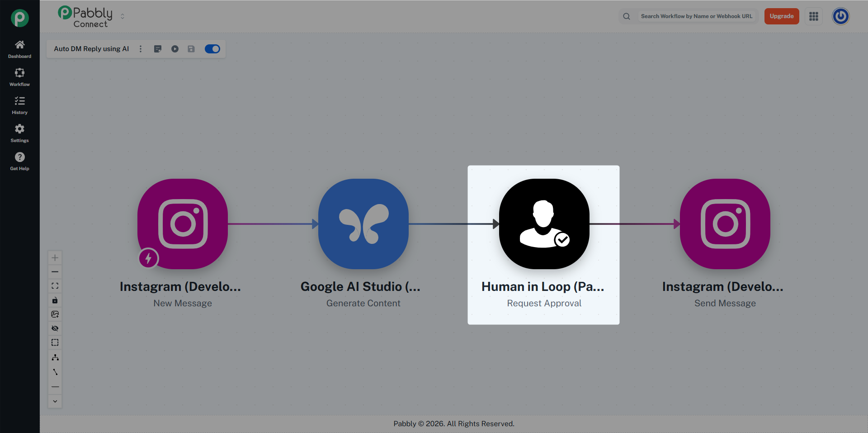868x433 pixels.
Task: Click the "Google AI Studio (..." node title
Action: [361, 287]
